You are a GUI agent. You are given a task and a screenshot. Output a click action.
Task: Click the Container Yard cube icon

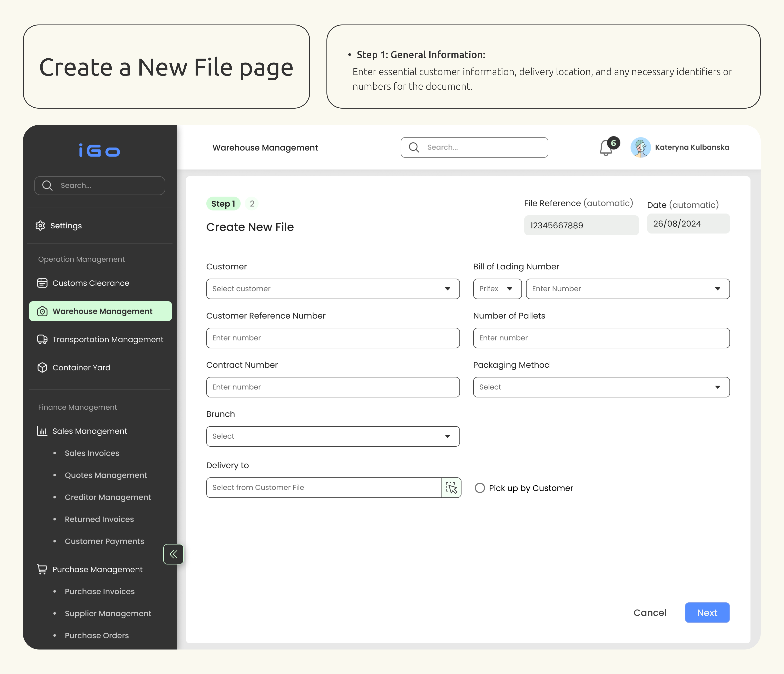[42, 368]
